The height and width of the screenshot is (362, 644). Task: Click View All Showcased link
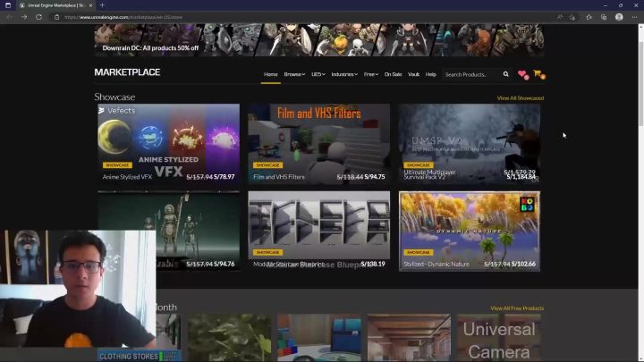pyautogui.click(x=521, y=98)
